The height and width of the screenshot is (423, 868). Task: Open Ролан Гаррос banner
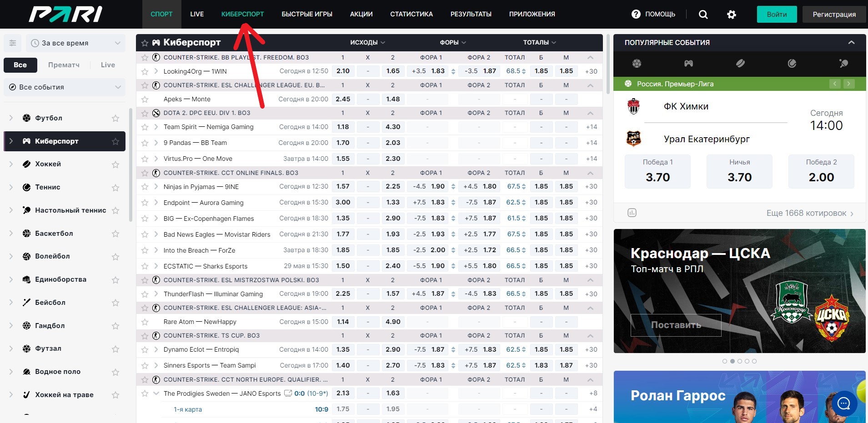point(739,397)
